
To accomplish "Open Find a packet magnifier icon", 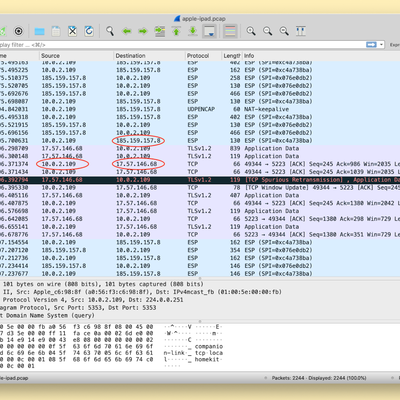I will (x=110, y=31).
